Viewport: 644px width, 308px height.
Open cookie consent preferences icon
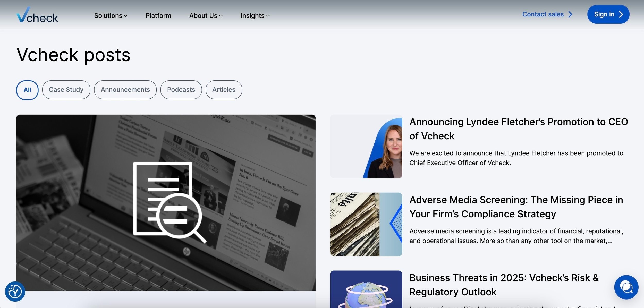15,291
